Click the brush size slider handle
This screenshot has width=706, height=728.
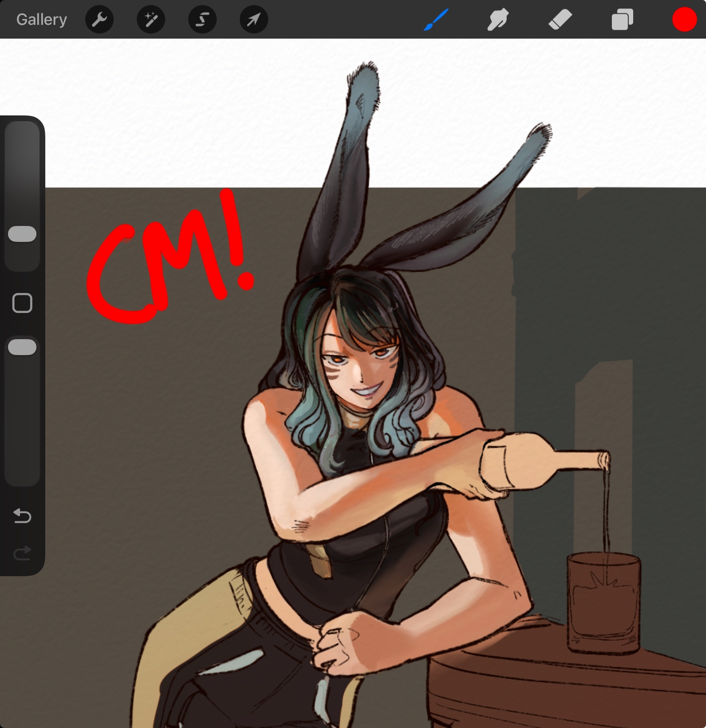coord(22,234)
